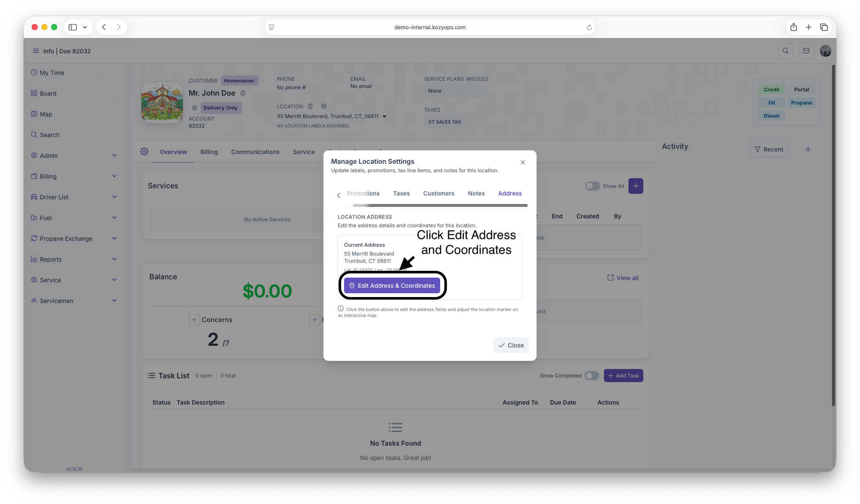Viewport: 860px width, 504px height.
Task: Click the hamburger menu icon beside Info
Action: [x=36, y=51]
